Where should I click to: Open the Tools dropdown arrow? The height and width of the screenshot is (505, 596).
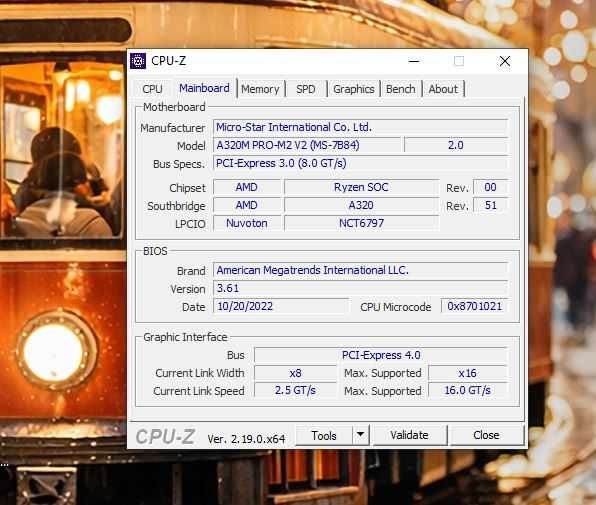pyautogui.click(x=361, y=434)
